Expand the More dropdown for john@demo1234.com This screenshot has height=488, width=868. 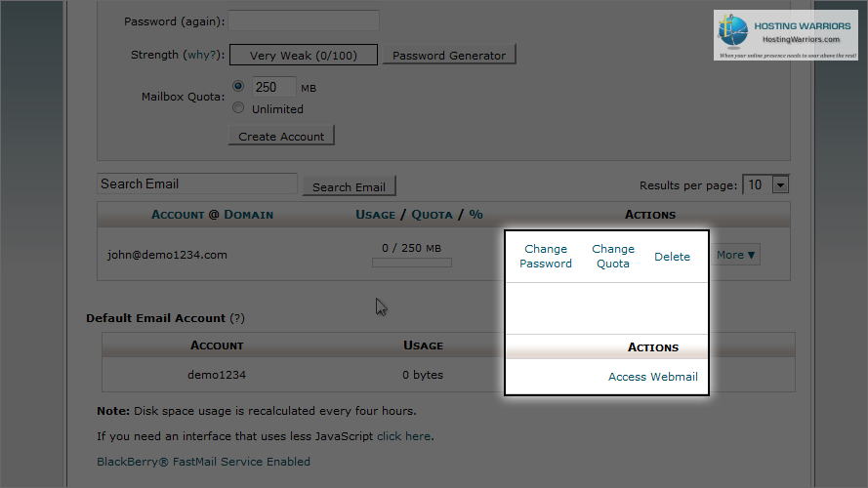(735, 255)
